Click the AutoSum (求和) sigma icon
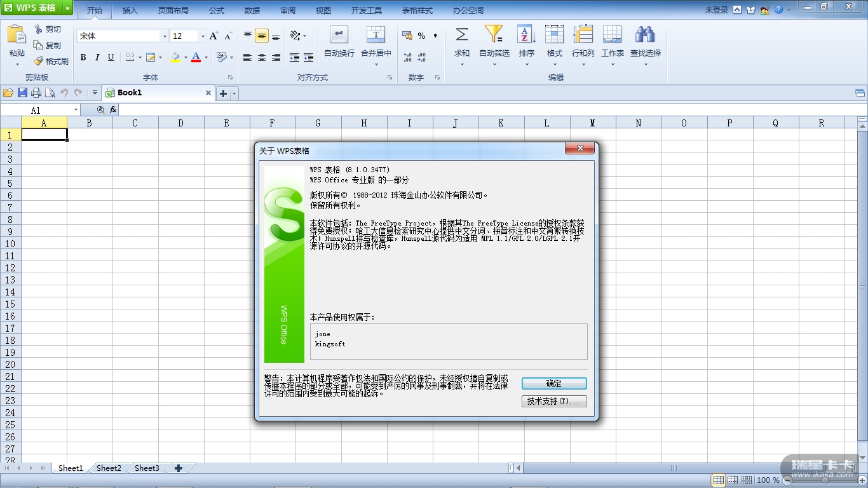This screenshot has width=868, height=488. (x=462, y=34)
